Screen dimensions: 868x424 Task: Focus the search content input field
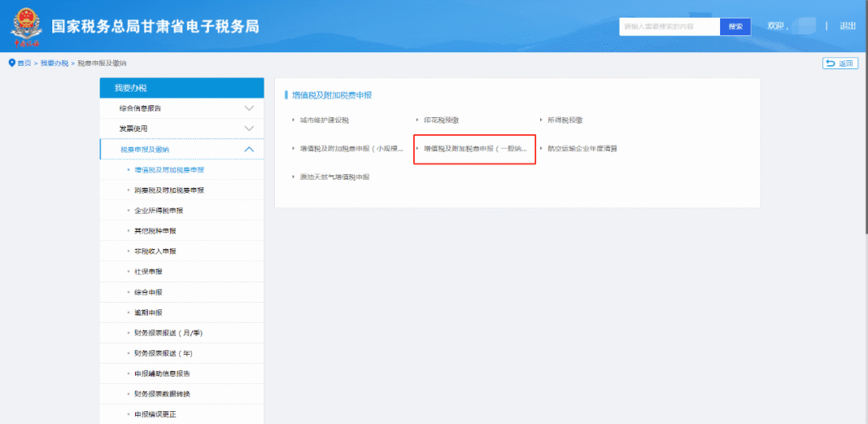[669, 26]
